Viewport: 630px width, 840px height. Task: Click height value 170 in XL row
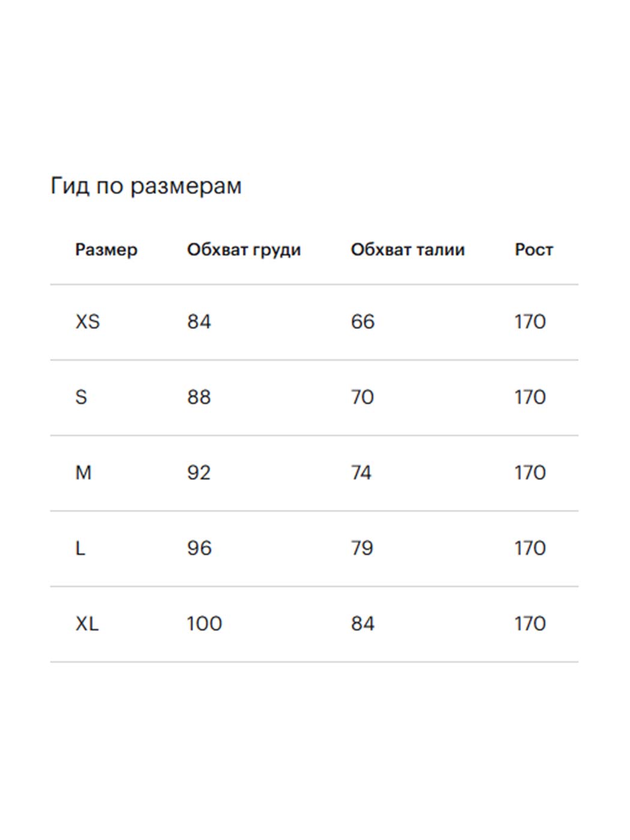tap(530, 624)
